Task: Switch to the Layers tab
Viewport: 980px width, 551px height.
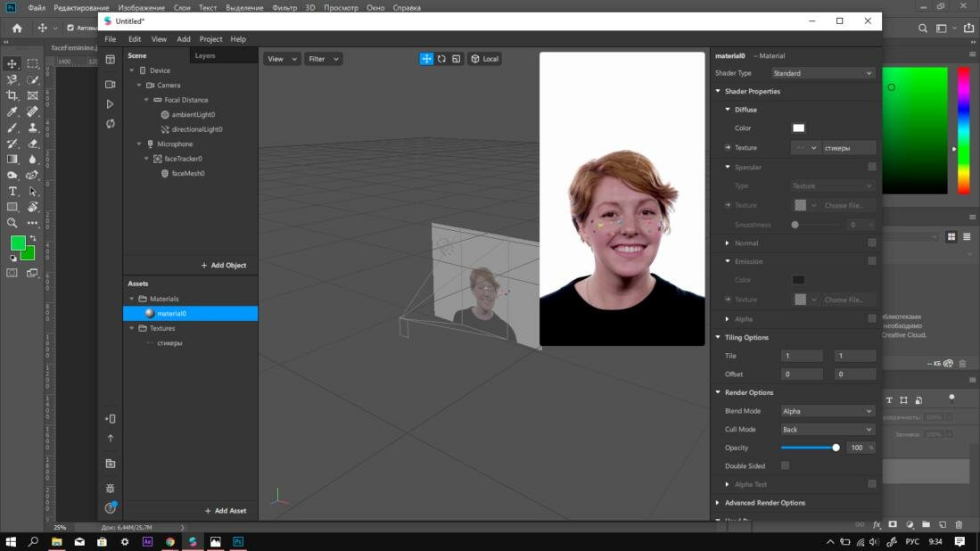Action: coord(205,55)
